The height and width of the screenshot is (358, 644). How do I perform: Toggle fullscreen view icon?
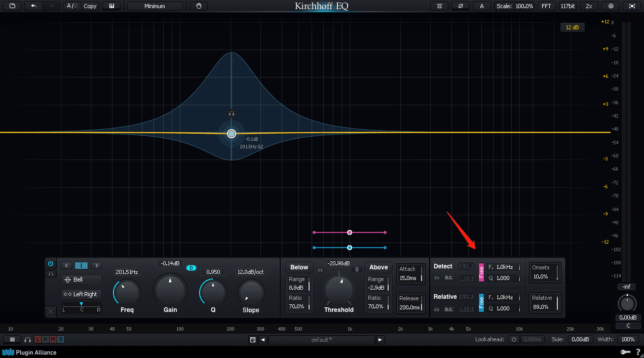631,6
